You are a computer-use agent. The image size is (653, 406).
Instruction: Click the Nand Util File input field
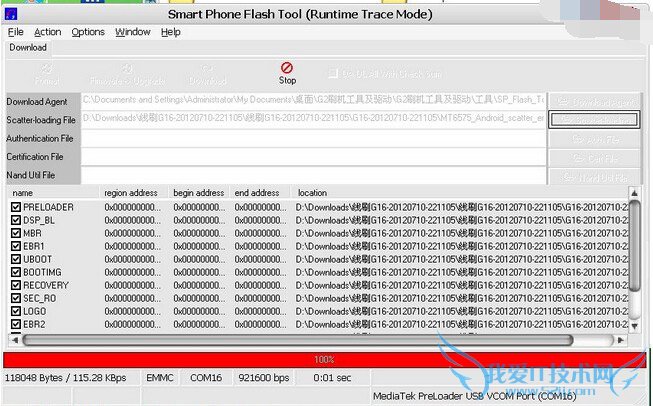313,175
